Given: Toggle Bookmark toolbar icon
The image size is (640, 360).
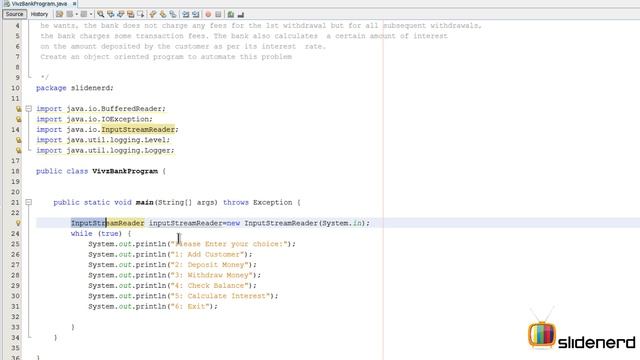Looking at the screenshot, I should [173, 14].
